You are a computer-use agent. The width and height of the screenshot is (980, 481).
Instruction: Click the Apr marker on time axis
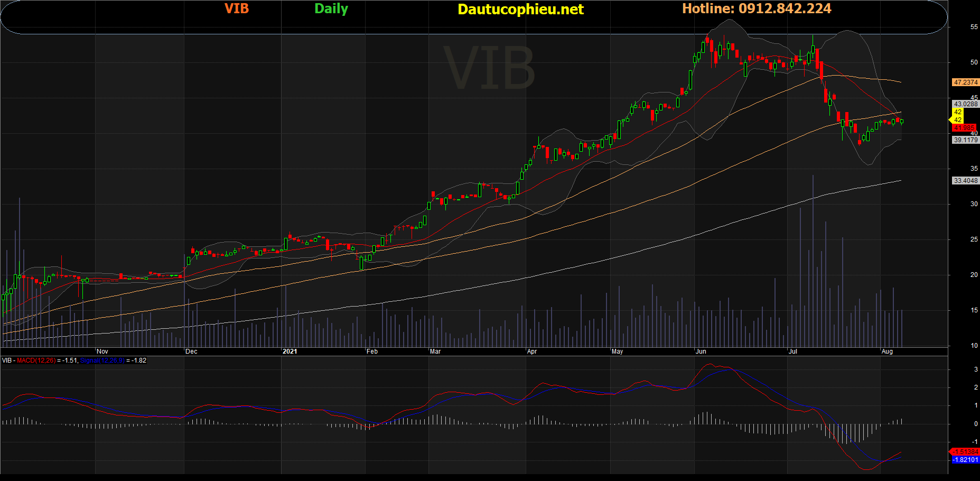(532, 351)
